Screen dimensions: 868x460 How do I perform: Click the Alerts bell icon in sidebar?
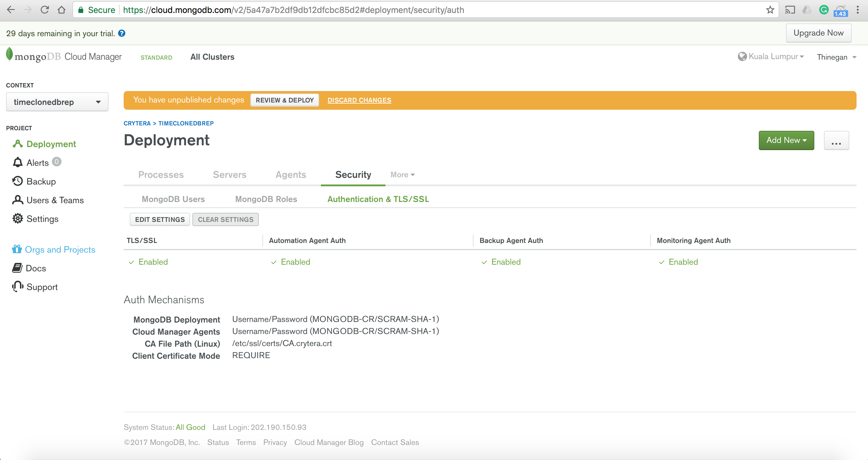coord(17,163)
